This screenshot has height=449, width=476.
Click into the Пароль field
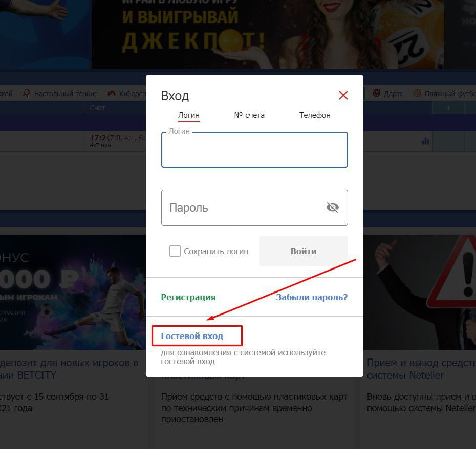pyautogui.click(x=241, y=208)
